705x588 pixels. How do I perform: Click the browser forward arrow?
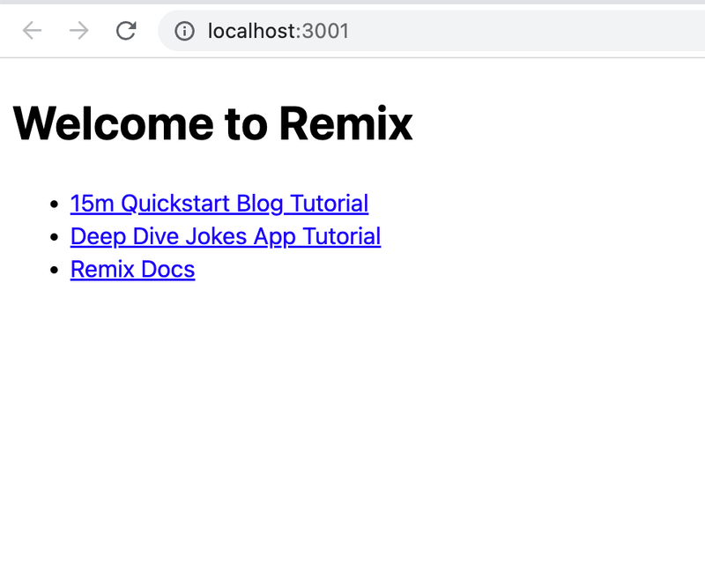[78, 31]
